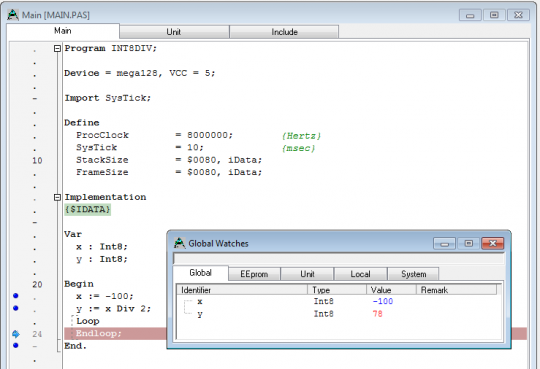Switch to the System watches tab

(x=413, y=274)
